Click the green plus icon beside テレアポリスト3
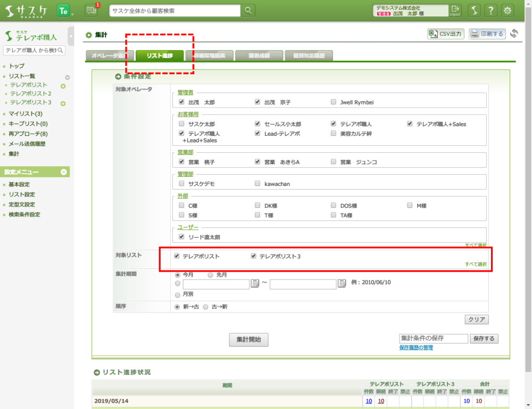This screenshot has height=409, width=532. coord(63,103)
